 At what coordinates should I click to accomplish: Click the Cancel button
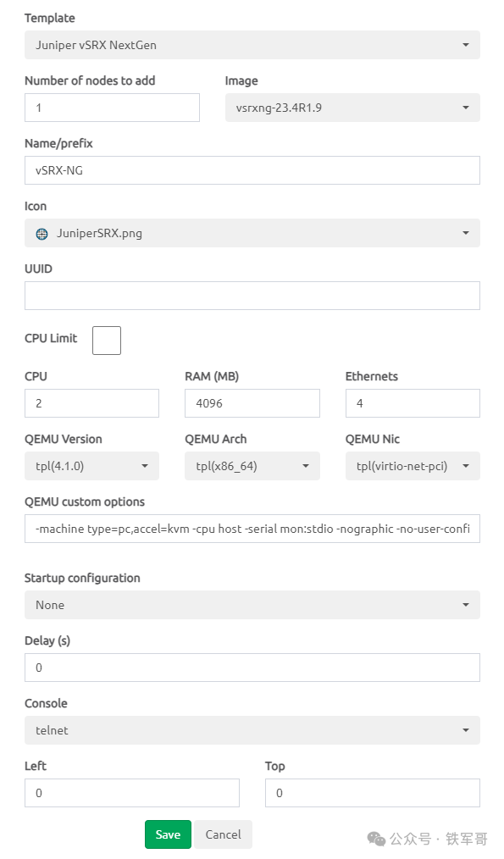pos(223,834)
